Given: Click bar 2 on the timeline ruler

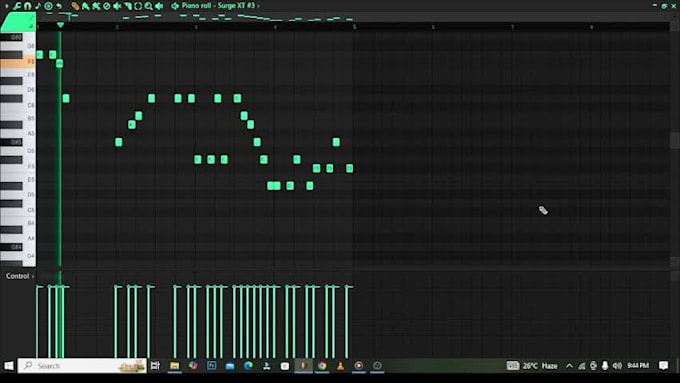Looking at the screenshot, I should (x=117, y=27).
